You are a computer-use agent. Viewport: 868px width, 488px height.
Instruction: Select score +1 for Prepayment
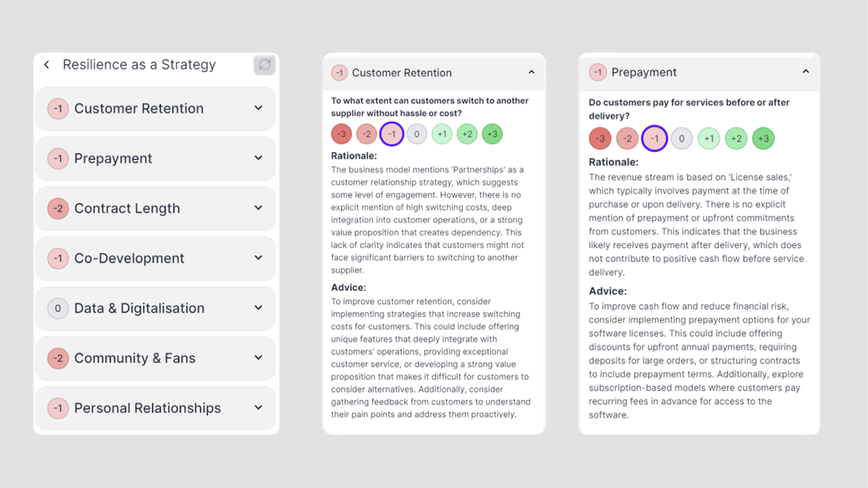pyautogui.click(x=709, y=139)
